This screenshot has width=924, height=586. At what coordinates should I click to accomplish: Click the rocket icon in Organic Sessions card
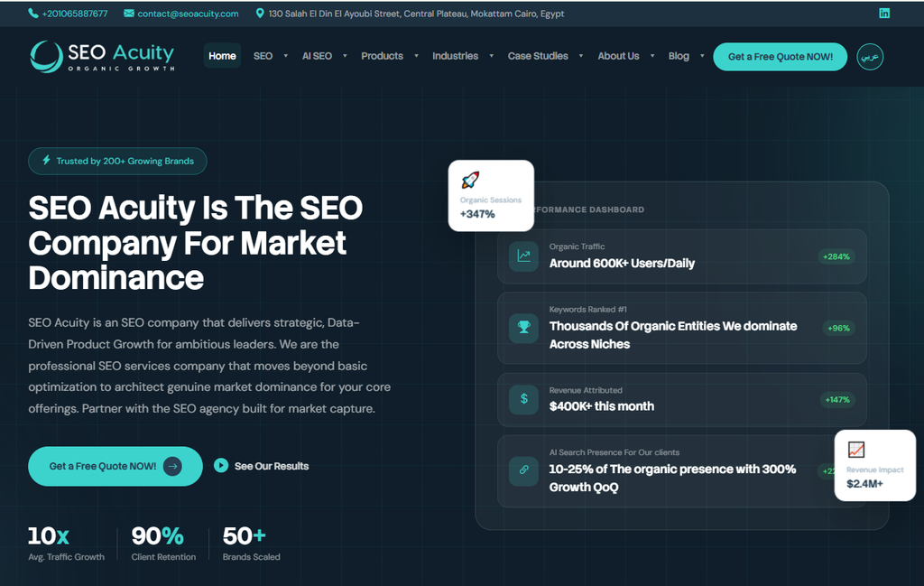click(470, 180)
